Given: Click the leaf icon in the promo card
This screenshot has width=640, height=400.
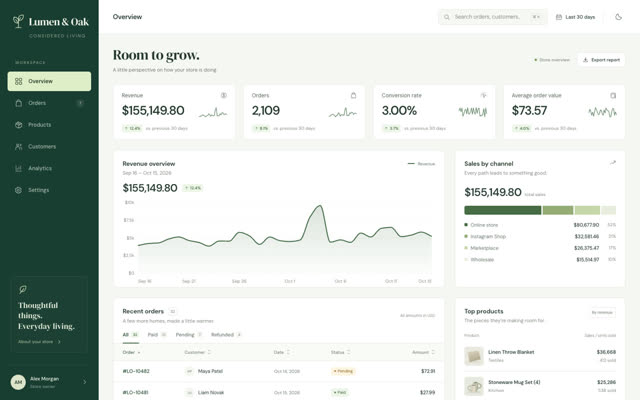Looking at the screenshot, I should point(23,289).
